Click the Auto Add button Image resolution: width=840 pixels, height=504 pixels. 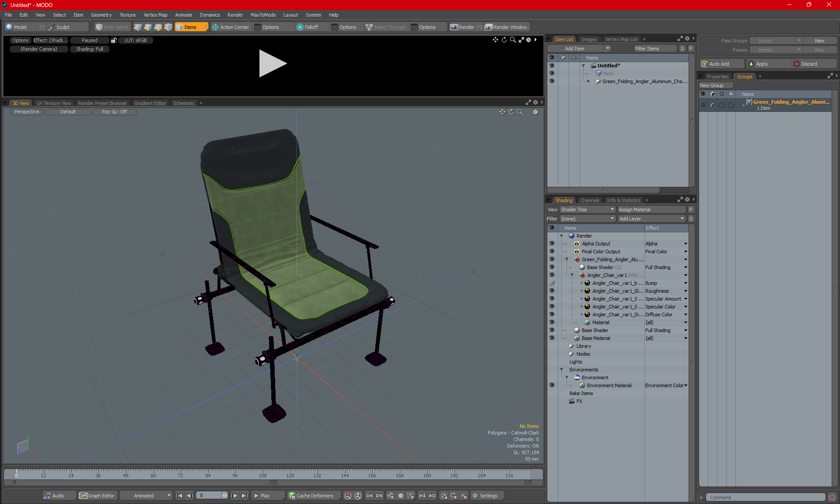coord(722,64)
